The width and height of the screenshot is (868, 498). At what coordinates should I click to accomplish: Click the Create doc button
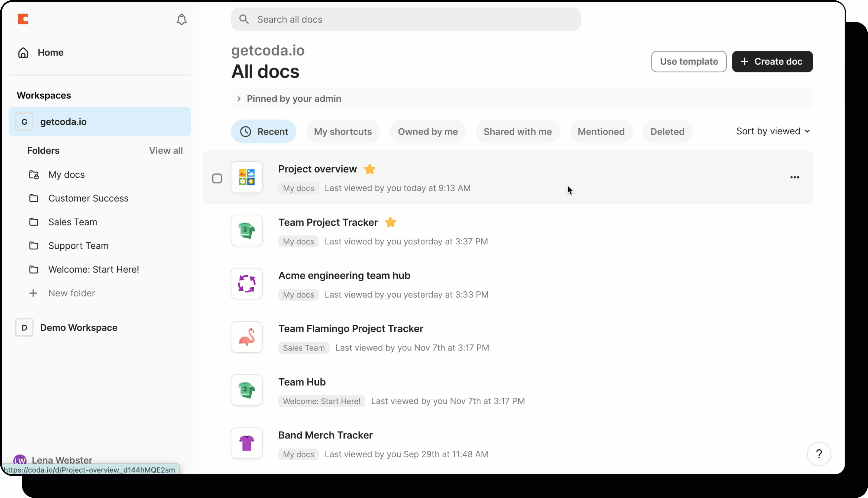pyautogui.click(x=772, y=62)
